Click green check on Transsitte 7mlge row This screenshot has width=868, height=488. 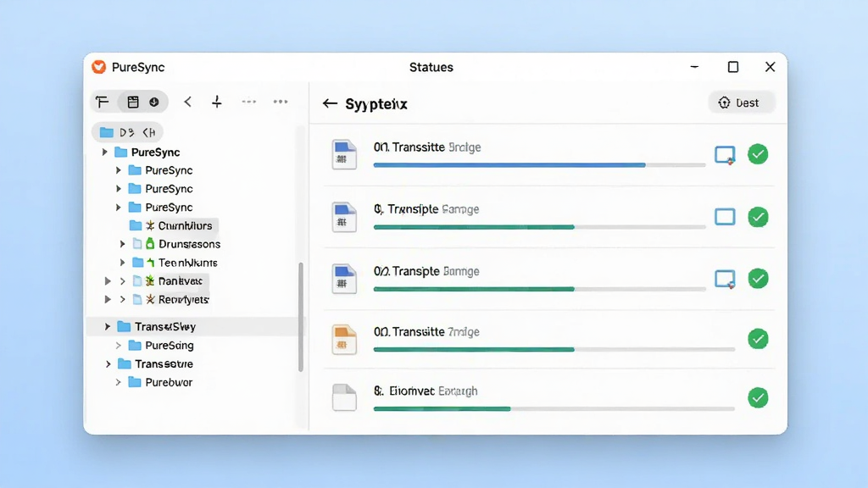click(758, 339)
